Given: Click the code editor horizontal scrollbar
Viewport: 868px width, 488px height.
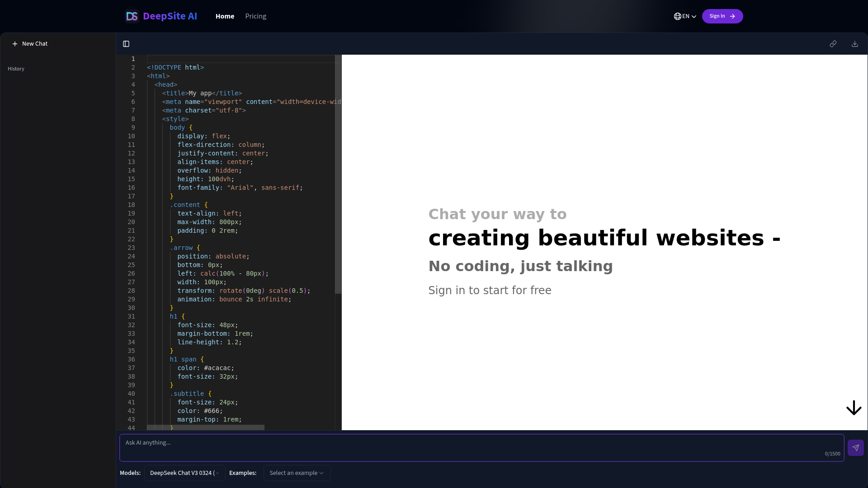Looking at the screenshot, I should (x=206, y=427).
